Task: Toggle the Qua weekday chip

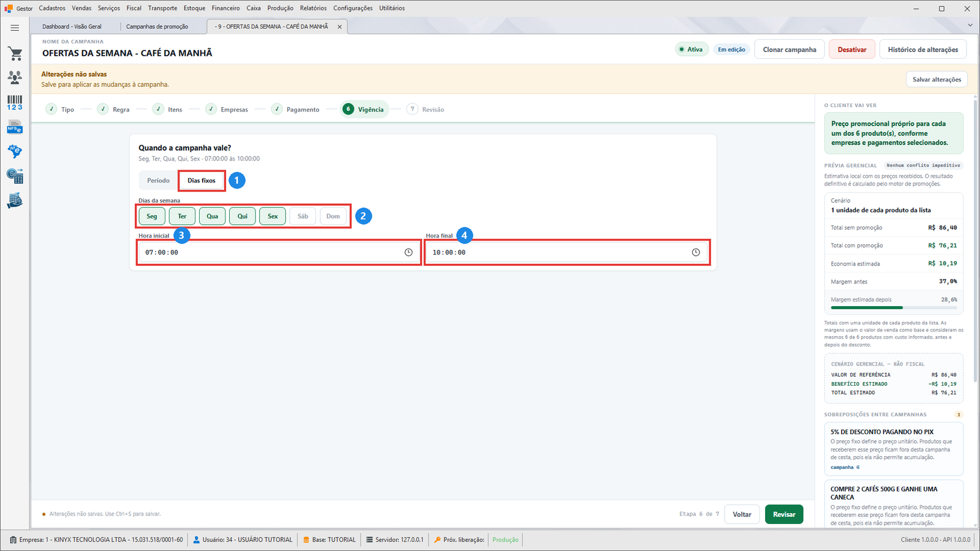Action: point(212,216)
